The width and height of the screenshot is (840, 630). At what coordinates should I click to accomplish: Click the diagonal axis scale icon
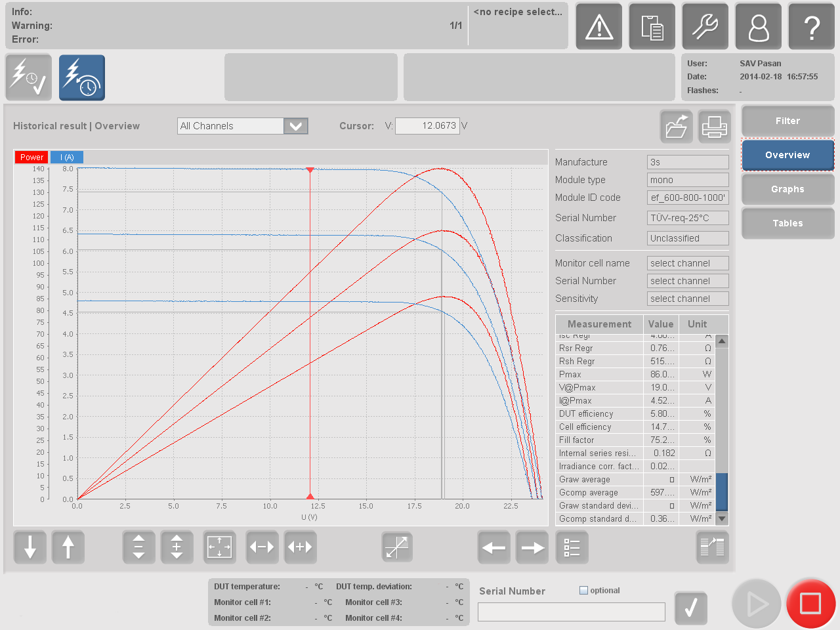[x=397, y=547]
